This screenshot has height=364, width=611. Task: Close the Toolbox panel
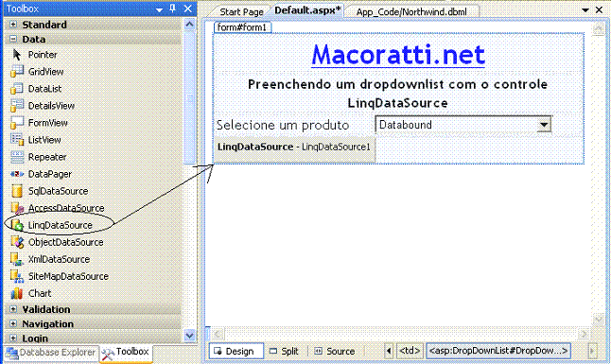pos(187,9)
